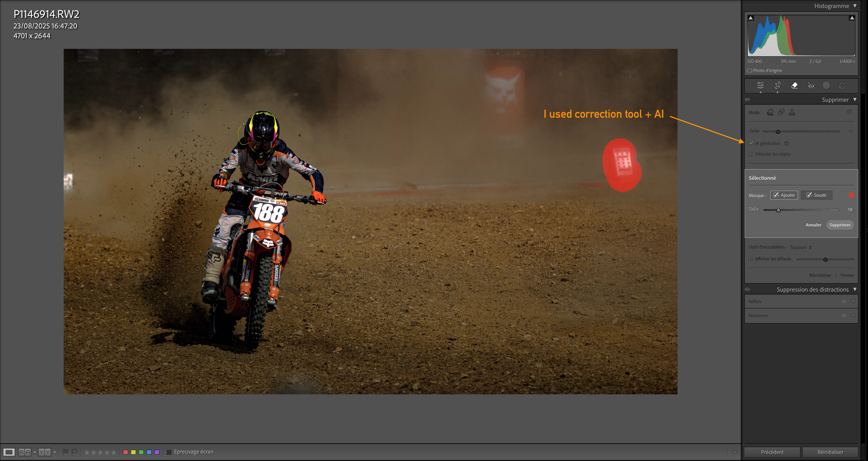This screenshot has height=461, width=868.
Task: Choose the Clone stamp mode icon
Action: coord(792,112)
